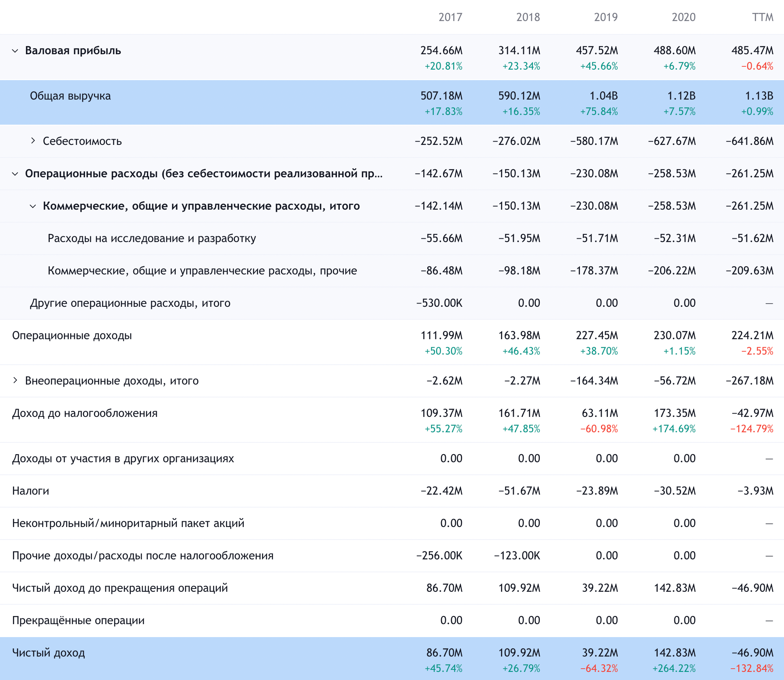Click gross profit value 254.66M
Screen dimensions: 784x680
click(x=441, y=51)
